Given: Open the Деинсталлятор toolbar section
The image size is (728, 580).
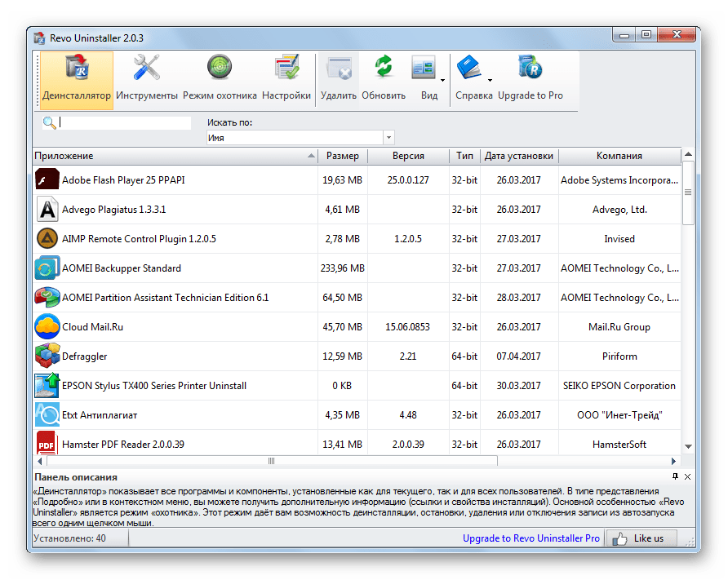Looking at the screenshot, I should click(77, 80).
